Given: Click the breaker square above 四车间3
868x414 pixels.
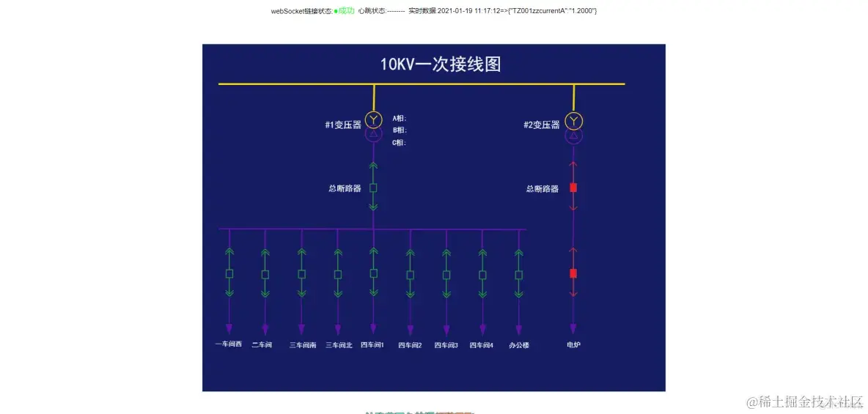Looking at the screenshot, I should coord(446,275).
